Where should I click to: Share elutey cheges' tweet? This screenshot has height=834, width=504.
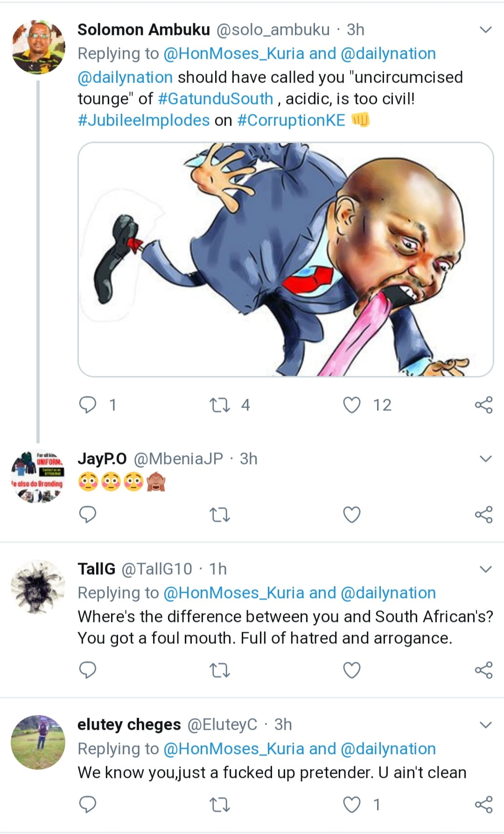click(x=483, y=805)
